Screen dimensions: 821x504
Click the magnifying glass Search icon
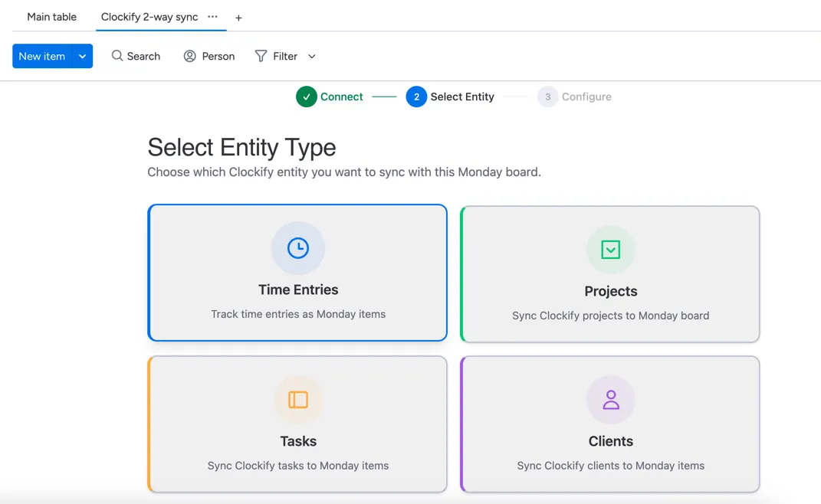[x=117, y=56]
